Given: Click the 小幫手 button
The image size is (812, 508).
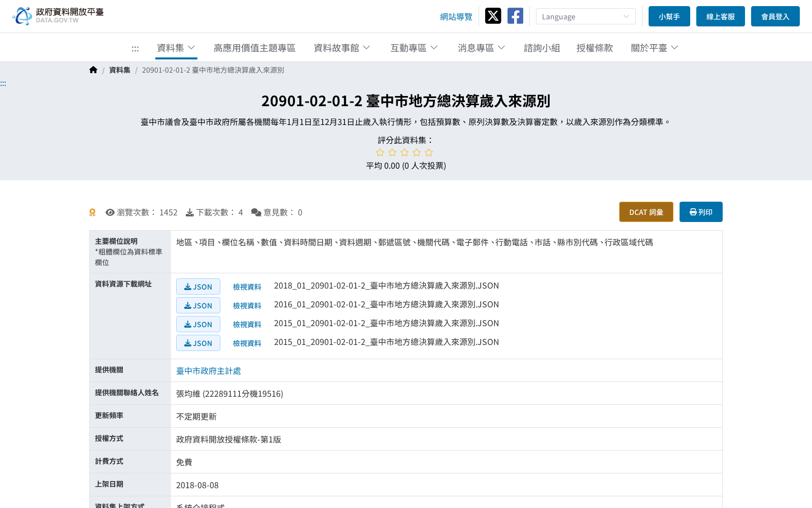Looking at the screenshot, I should (x=669, y=16).
